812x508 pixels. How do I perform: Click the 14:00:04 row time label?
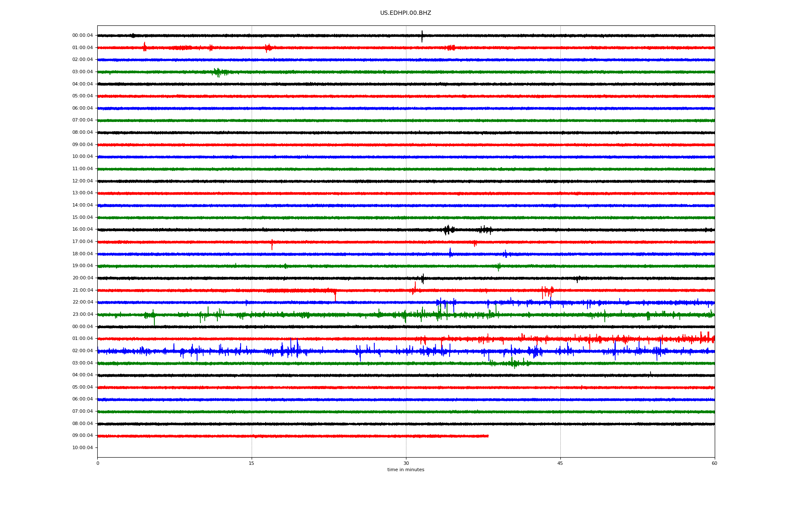tap(82, 205)
